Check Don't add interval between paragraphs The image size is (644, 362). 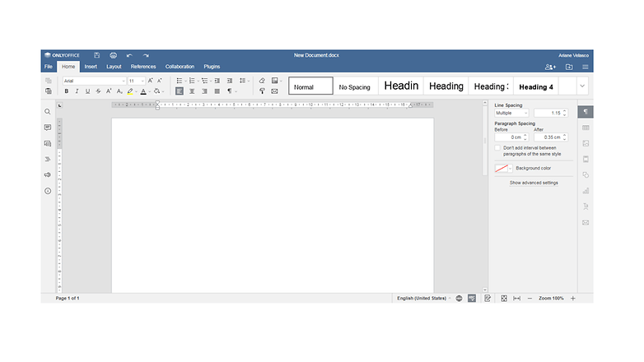[x=497, y=148]
